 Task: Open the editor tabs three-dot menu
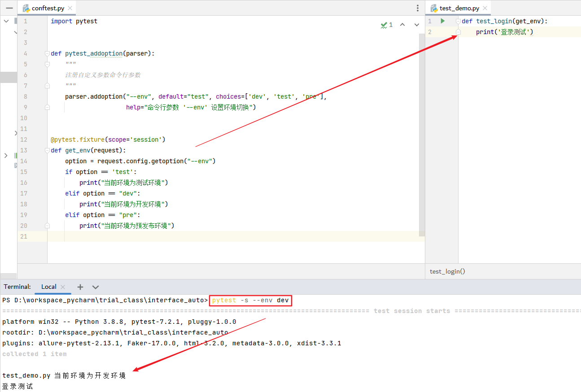point(418,8)
